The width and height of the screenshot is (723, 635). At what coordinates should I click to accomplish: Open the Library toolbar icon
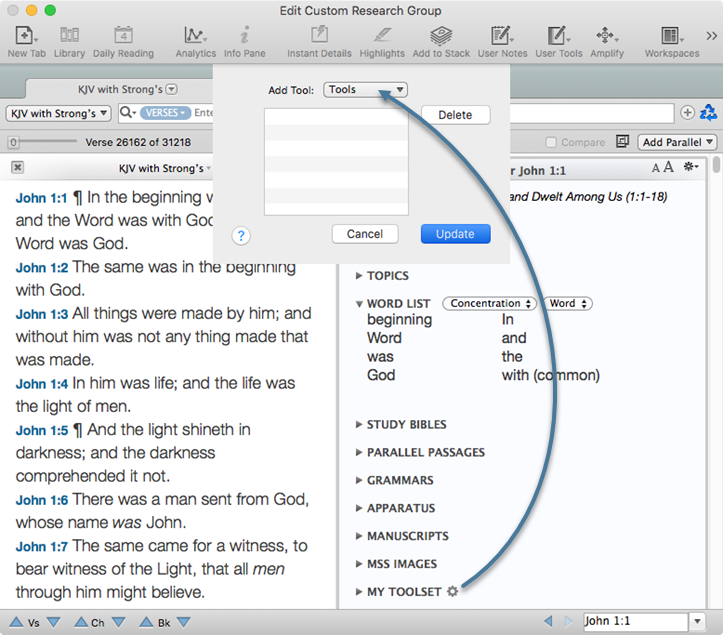tap(69, 36)
